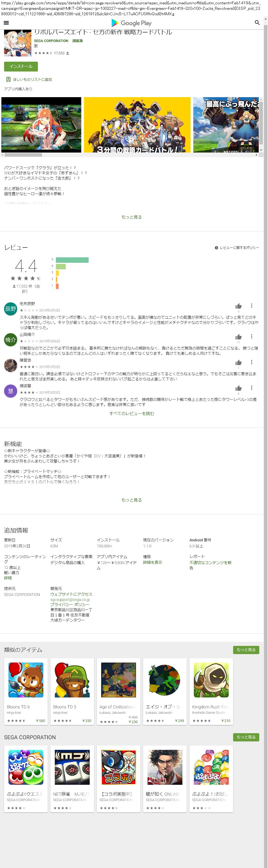Open the yellow 3分間の戦略カードバトル screenshot
This screenshot has height=868, width=268.
pyautogui.click(x=137, y=125)
